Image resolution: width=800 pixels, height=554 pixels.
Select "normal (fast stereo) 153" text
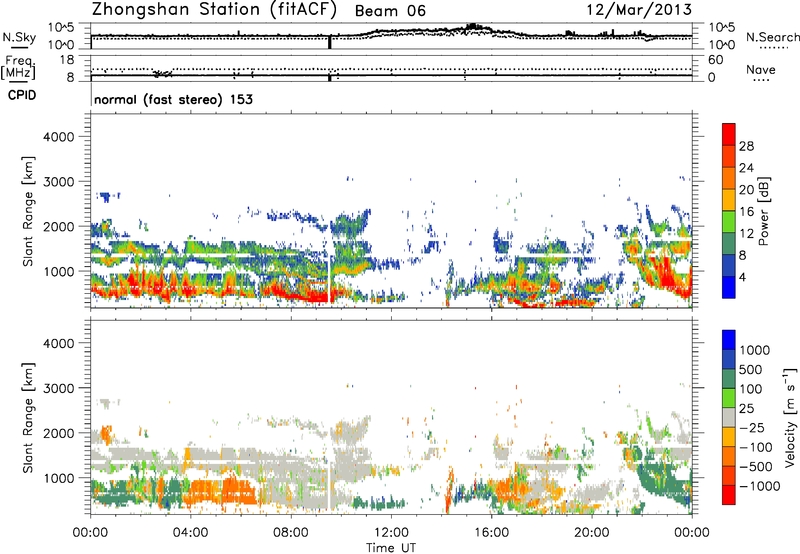pos(173,99)
